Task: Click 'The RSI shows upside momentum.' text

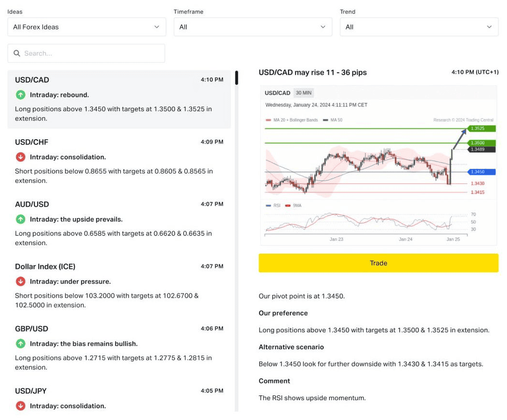Action: (x=312, y=398)
